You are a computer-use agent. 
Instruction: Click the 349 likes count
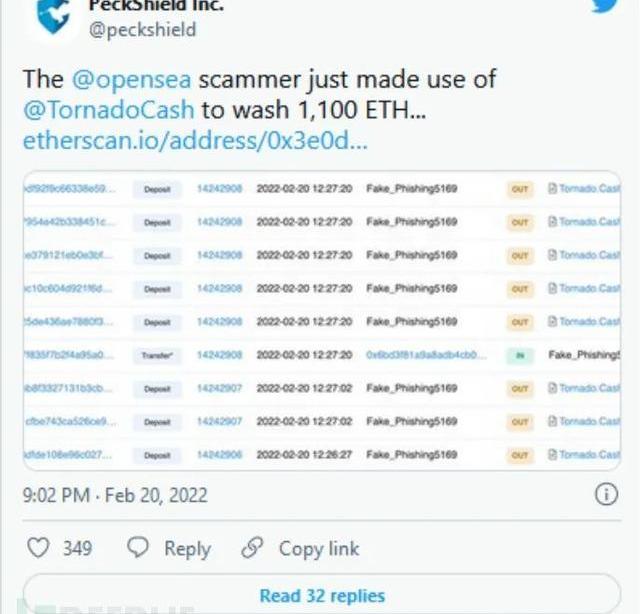pos(77,548)
